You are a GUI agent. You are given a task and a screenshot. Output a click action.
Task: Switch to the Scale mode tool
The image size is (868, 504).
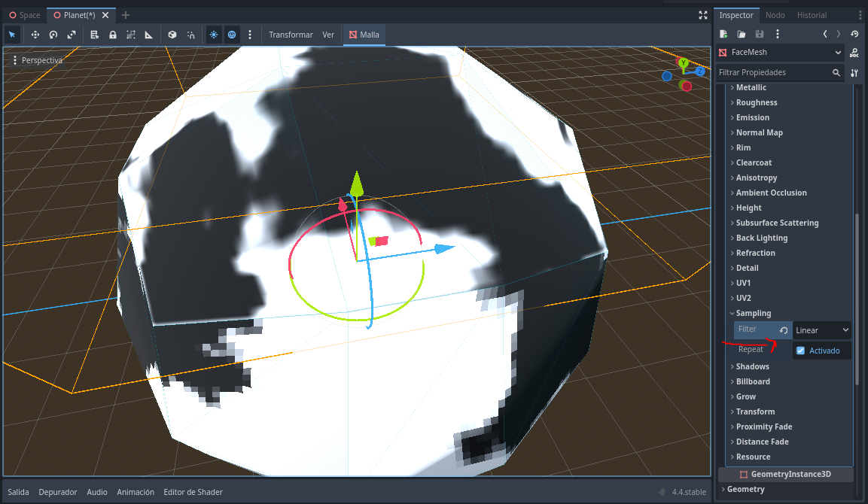pos(72,35)
